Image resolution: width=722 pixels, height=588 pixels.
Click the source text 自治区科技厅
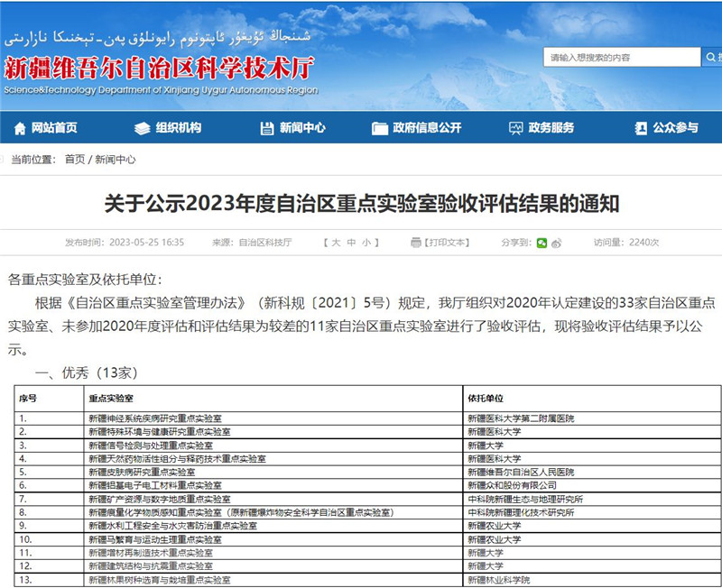[x=265, y=243]
